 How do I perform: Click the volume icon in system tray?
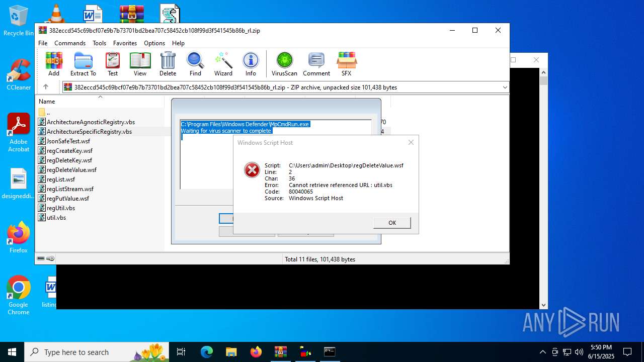[x=579, y=352]
